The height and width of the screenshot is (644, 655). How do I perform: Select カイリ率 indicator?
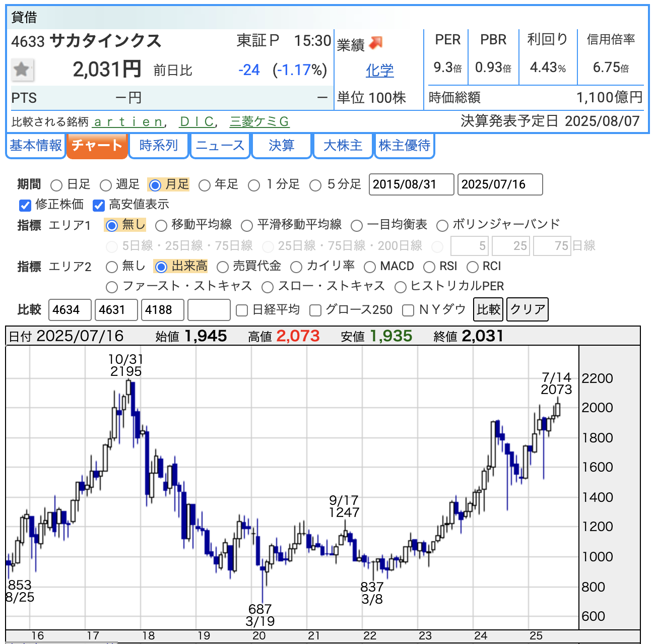[296, 267]
